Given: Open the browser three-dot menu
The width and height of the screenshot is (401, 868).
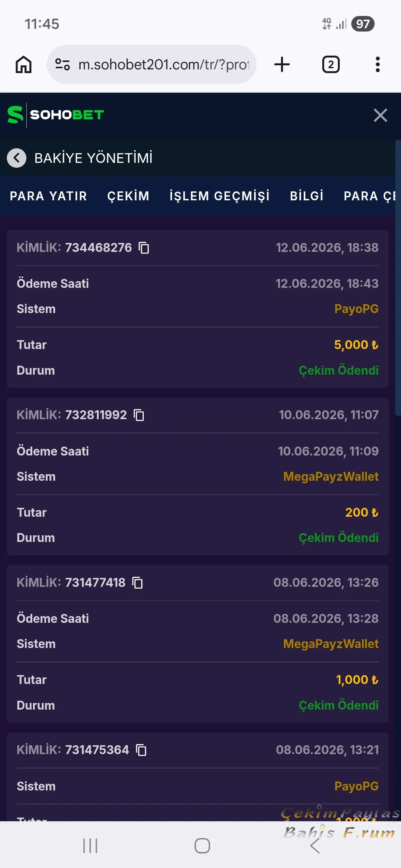Looking at the screenshot, I should click(378, 65).
